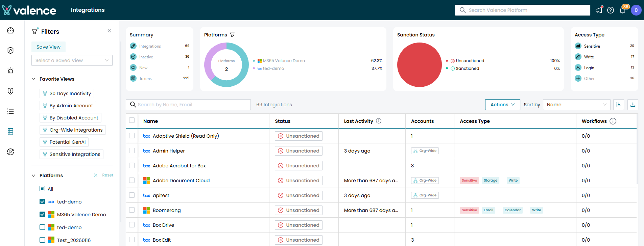Screen dimensions: 644x246
Task: Check the Test_20260116 platform checkbox
Action: 42,240
